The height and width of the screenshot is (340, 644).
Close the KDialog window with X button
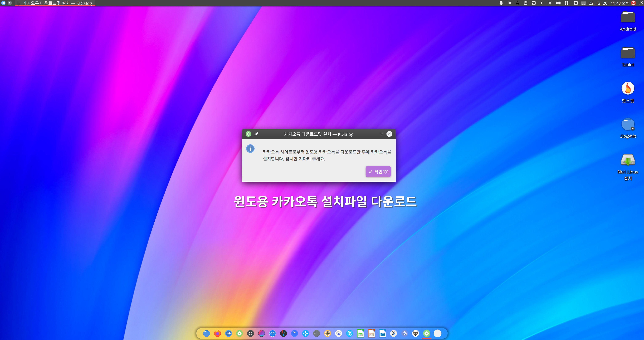click(x=389, y=134)
